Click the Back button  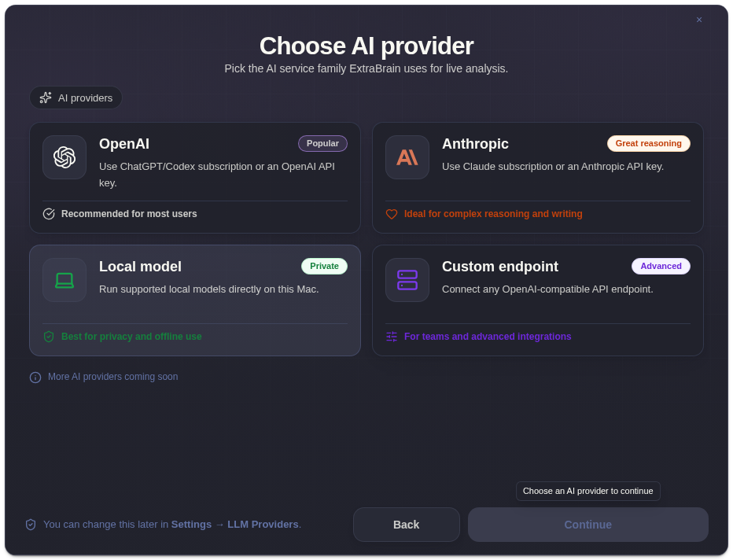(407, 525)
